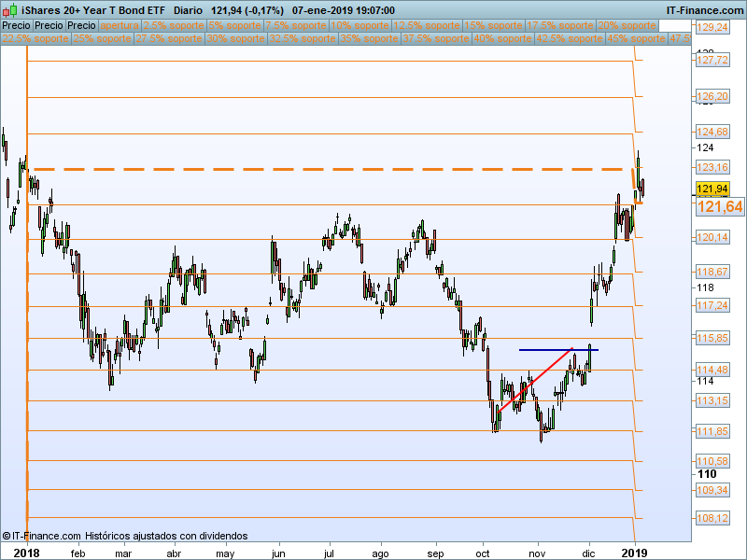Screen dimensions: 747x560
Task: Select the 111,85 price level tag
Action: pos(712,431)
